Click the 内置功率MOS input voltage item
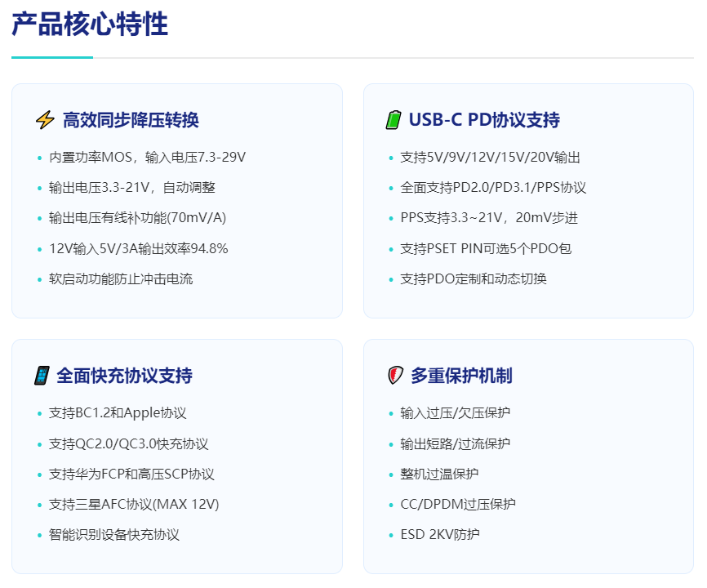The width and height of the screenshot is (707, 588). coord(147,157)
